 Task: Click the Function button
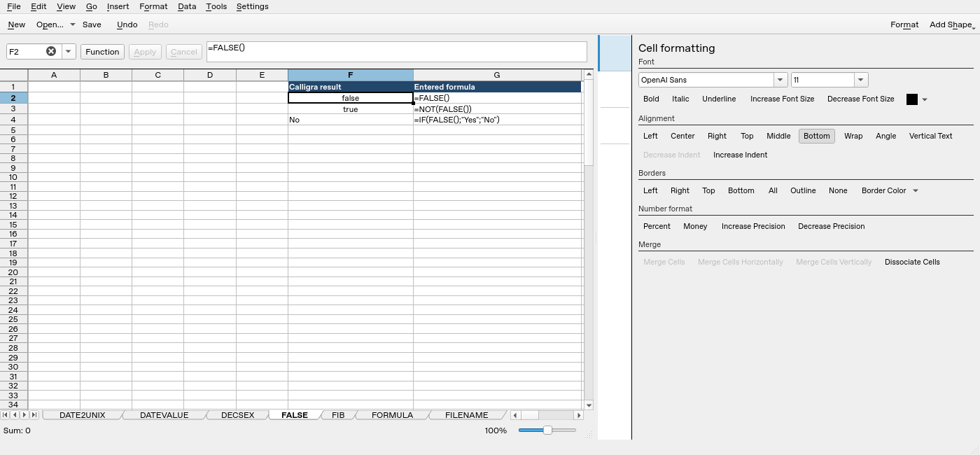coord(102,52)
